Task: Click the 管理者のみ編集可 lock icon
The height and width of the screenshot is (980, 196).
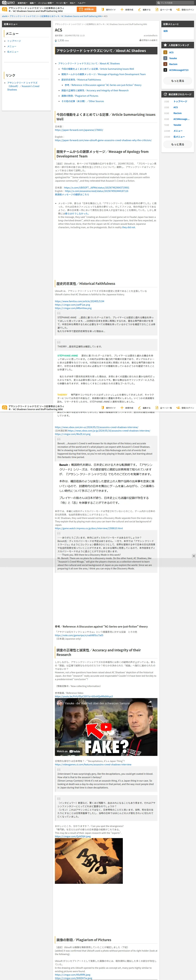Action: click(x=140, y=40)
